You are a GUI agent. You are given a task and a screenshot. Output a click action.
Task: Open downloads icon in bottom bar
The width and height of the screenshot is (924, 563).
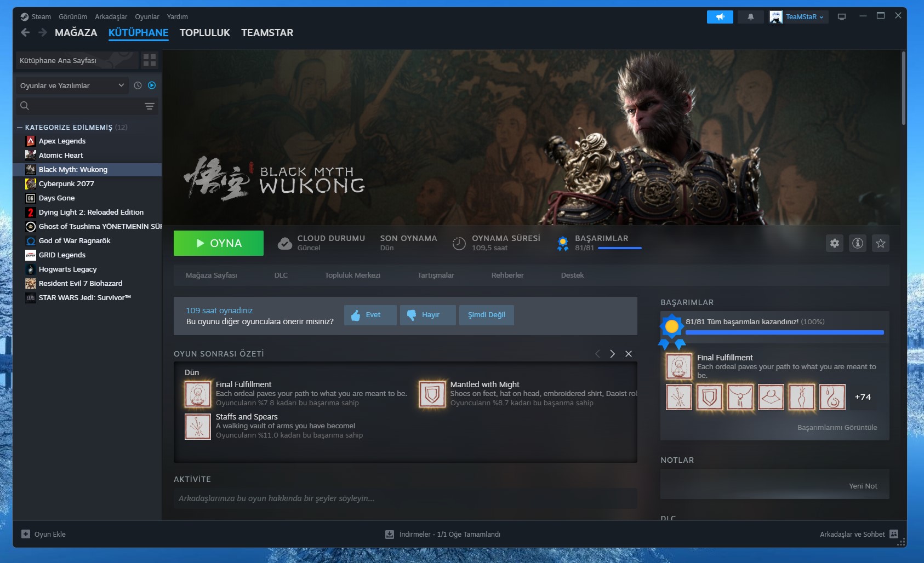click(x=390, y=534)
